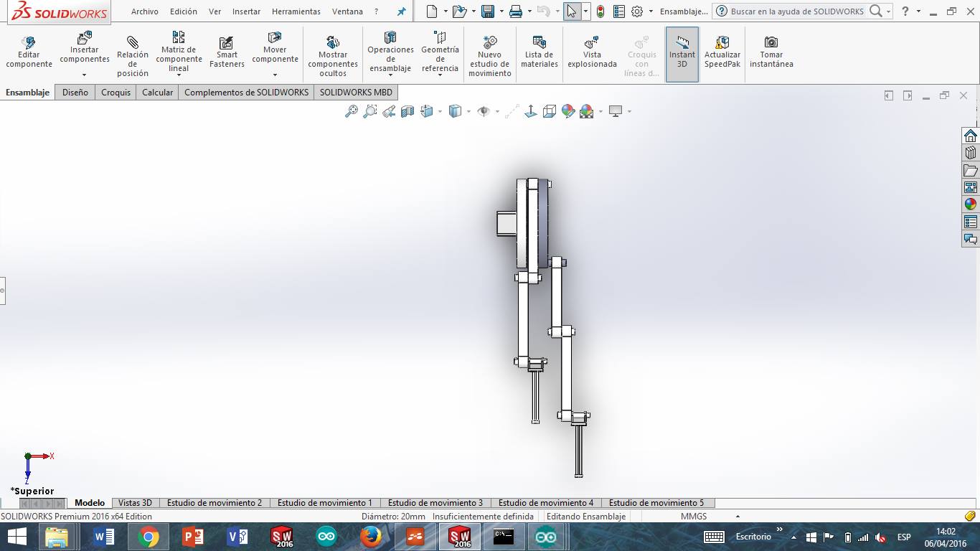Viewport: 980px width, 551px height.
Task: Open Lista de materiales
Action: [x=540, y=53]
